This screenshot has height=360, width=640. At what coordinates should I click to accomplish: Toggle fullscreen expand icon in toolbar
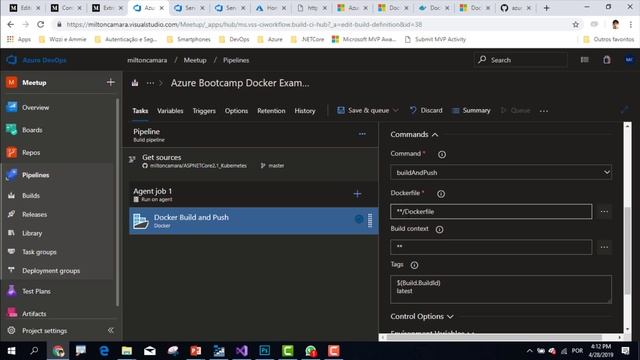tap(624, 110)
